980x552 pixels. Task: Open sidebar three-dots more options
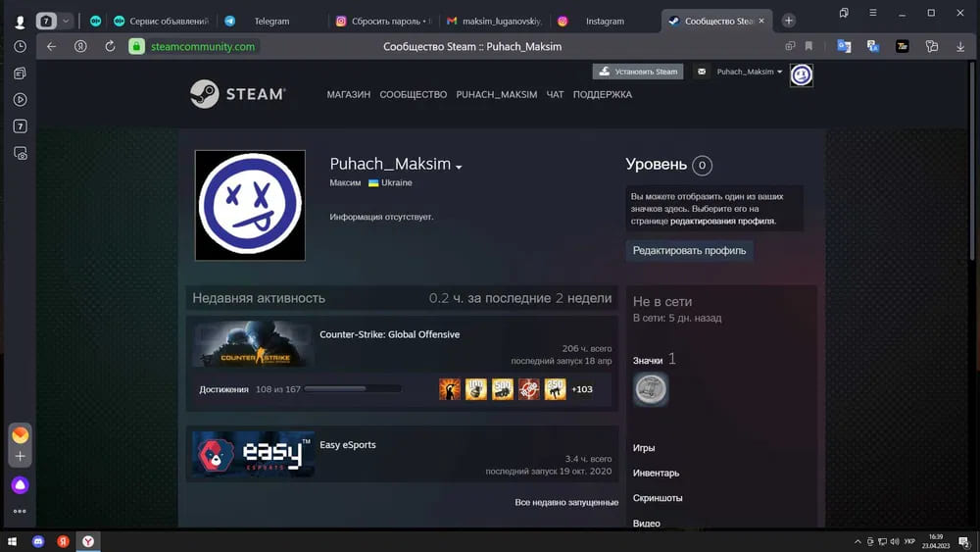coord(20,511)
